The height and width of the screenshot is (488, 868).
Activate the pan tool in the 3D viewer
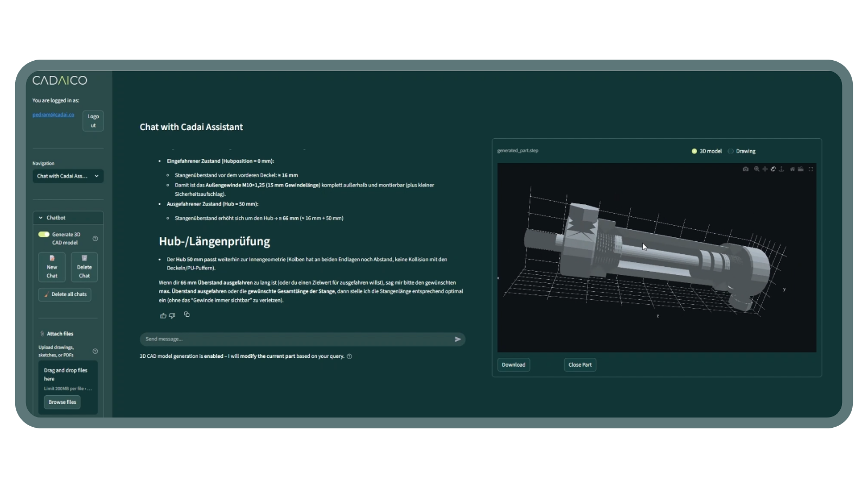(764, 169)
